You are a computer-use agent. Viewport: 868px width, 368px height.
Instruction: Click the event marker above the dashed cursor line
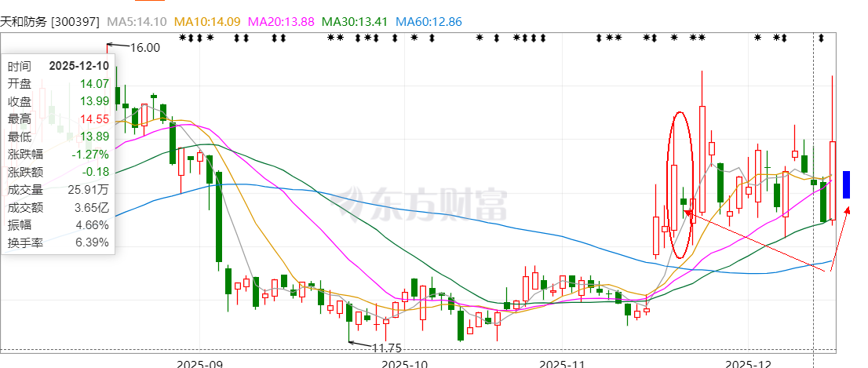(821, 38)
